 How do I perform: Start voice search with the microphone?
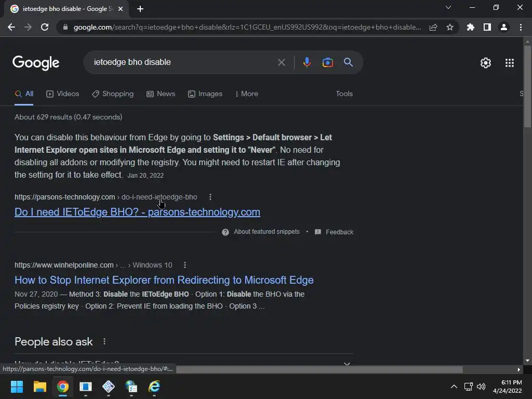tap(307, 62)
